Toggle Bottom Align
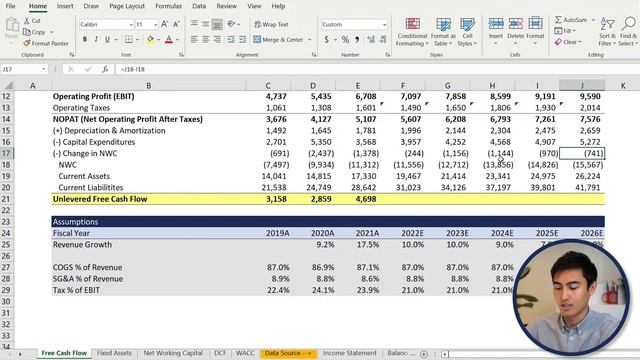640x360 pixels. tap(217, 24)
